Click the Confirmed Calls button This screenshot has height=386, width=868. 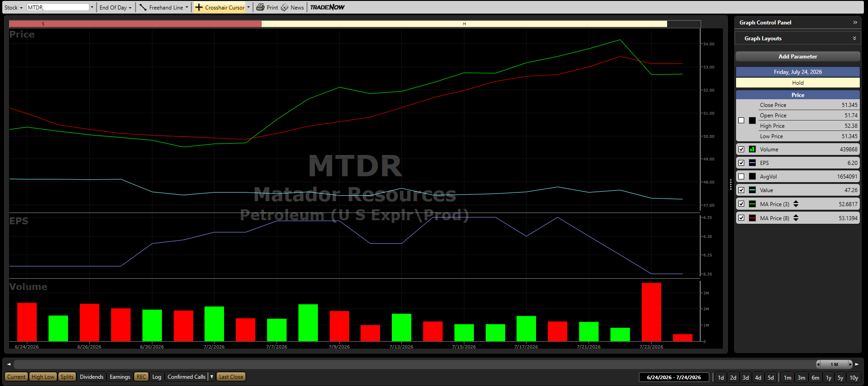point(186,377)
